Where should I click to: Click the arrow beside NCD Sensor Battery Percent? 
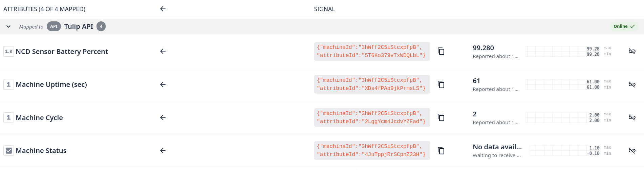[163, 51]
